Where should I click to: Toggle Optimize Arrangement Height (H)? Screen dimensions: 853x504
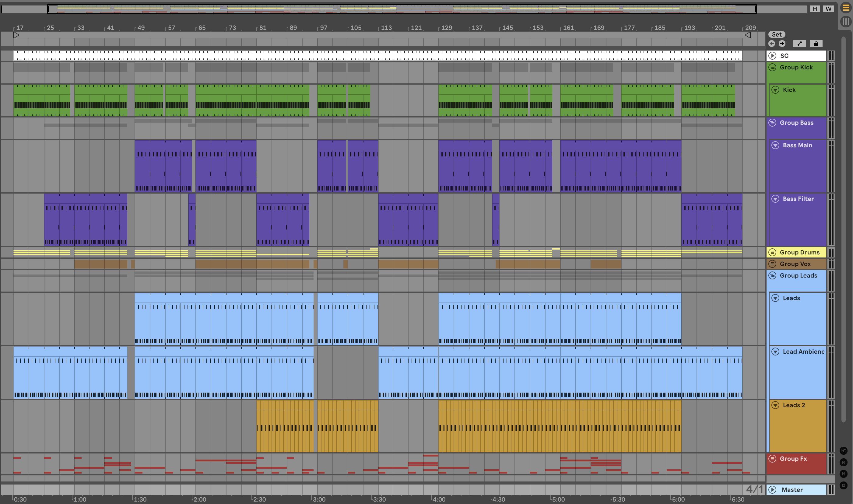tap(815, 9)
